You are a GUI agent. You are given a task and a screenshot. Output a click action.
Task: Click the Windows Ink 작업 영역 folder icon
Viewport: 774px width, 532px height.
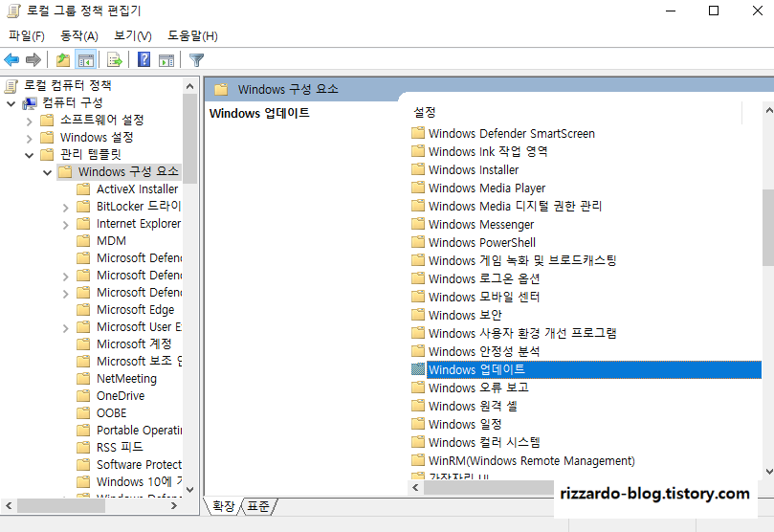click(418, 151)
